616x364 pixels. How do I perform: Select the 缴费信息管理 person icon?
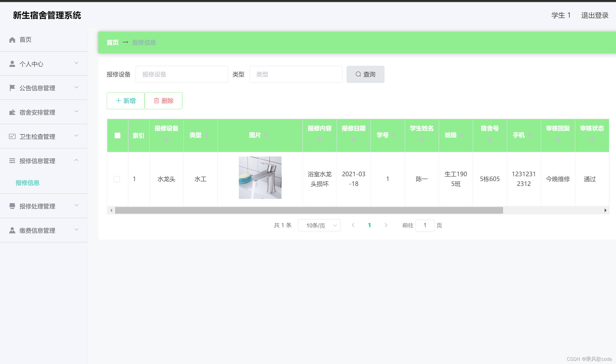[x=12, y=230]
